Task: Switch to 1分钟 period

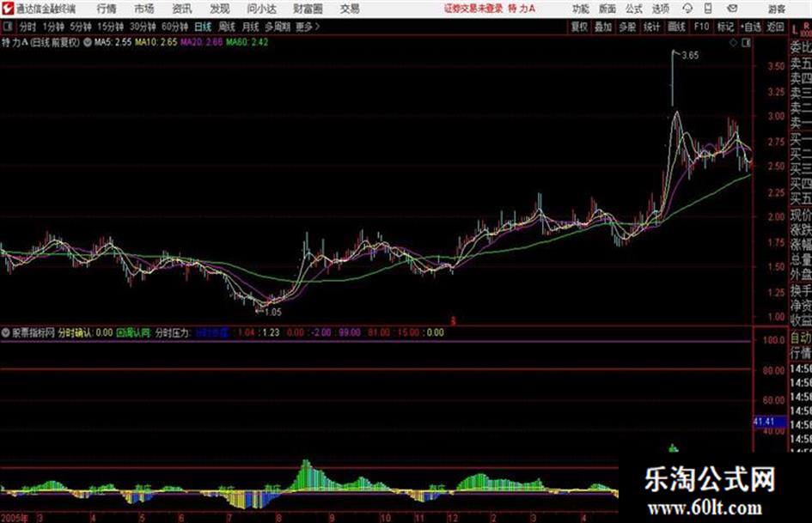Action: point(52,27)
